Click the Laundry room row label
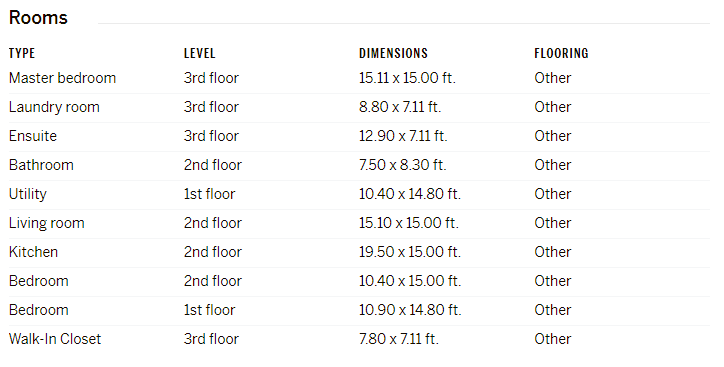 [x=54, y=107]
